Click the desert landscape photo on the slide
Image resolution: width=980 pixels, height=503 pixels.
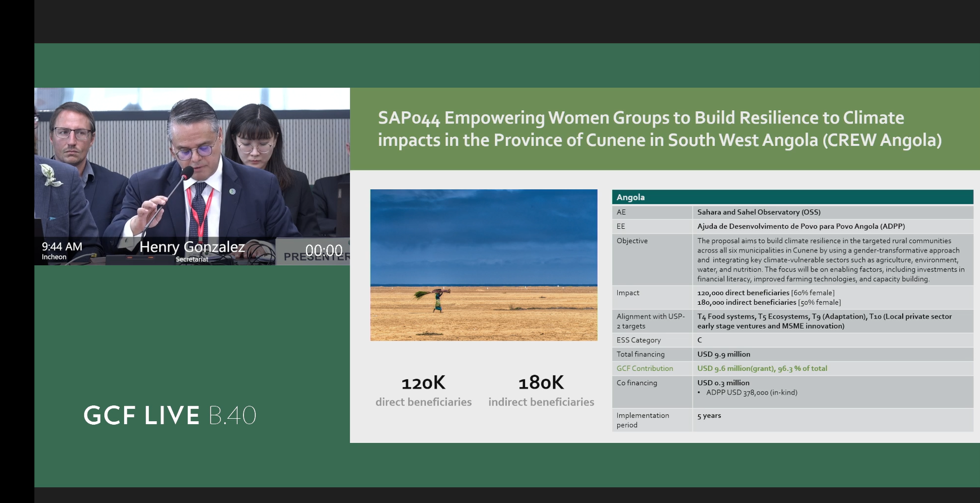click(484, 265)
